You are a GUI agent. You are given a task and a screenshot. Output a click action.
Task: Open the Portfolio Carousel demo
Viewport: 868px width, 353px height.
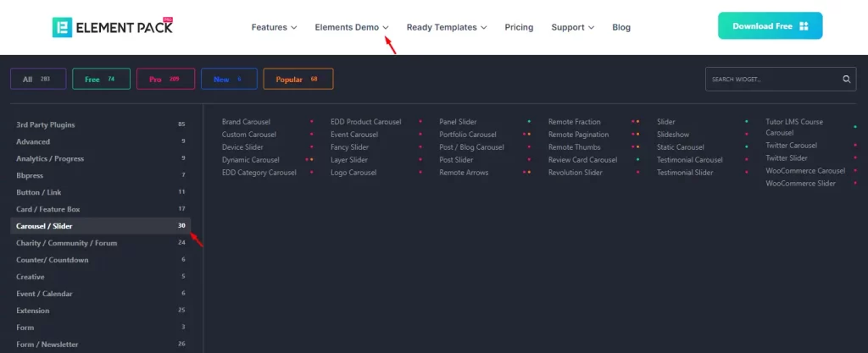pyautogui.click(x=468, y=135)
